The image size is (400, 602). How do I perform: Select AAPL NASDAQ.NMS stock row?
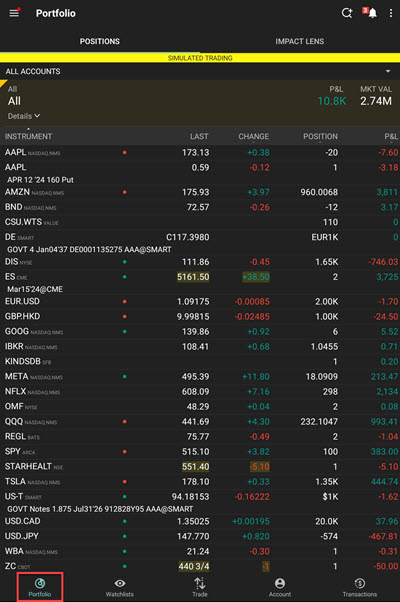coord(200,152)
